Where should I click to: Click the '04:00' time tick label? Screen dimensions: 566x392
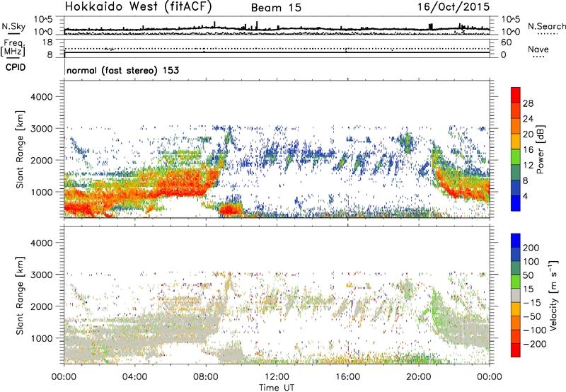point(134,377)
